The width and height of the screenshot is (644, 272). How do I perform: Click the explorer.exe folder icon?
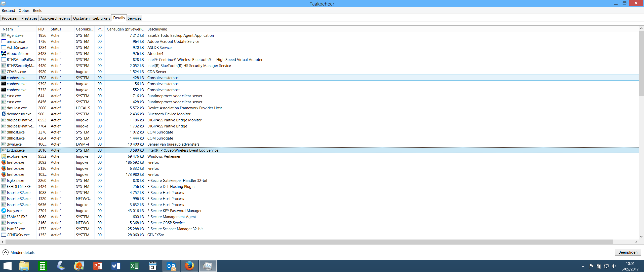(x=4, y=156)
